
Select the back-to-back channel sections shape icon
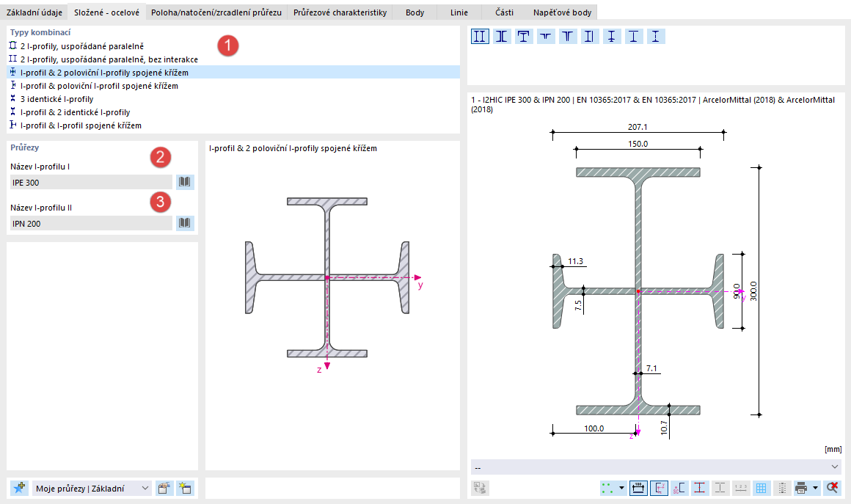point(502,37)
